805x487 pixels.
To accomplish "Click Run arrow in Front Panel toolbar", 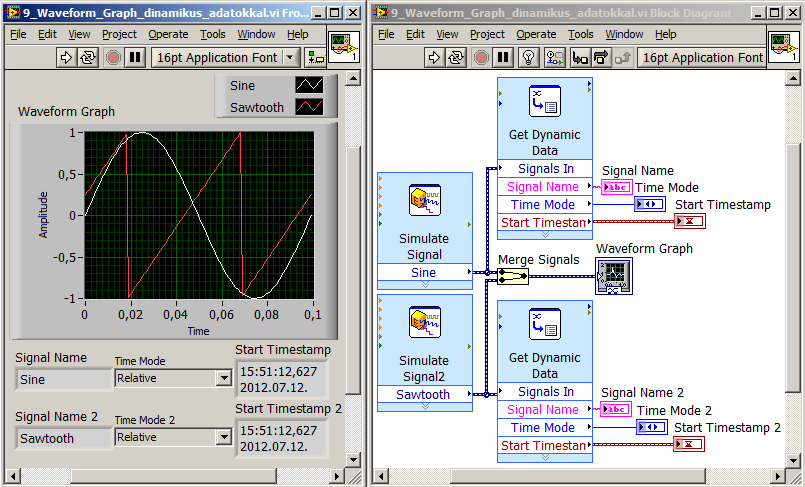I will tap(66, 57).
